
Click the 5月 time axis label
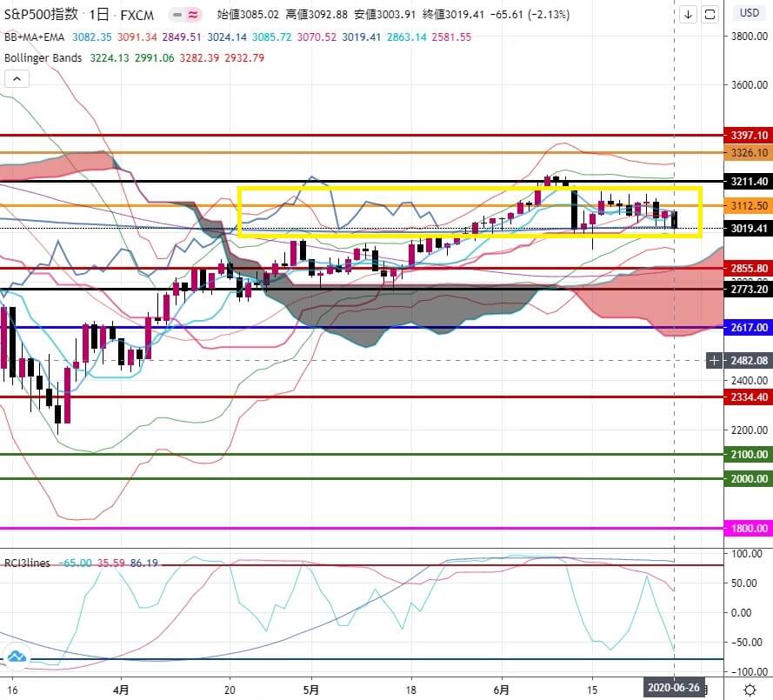click(x=311, y=690)
